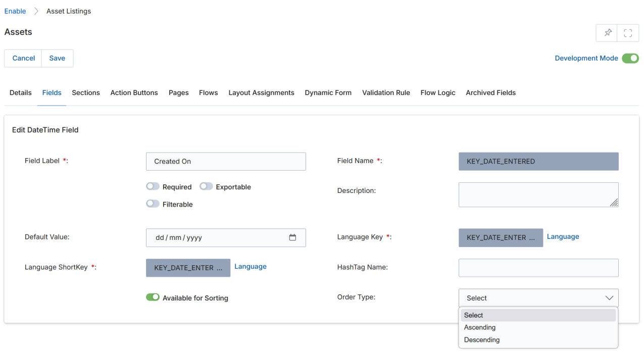Enable the Filterable switch
The width and height of the screenshot is (644, 351).
[153, 204]
